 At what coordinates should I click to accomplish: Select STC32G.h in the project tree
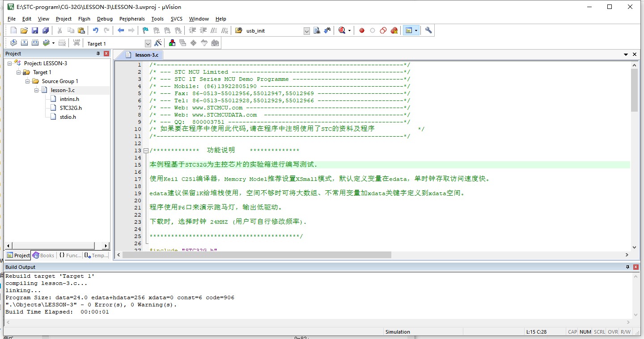coord(71,108)
